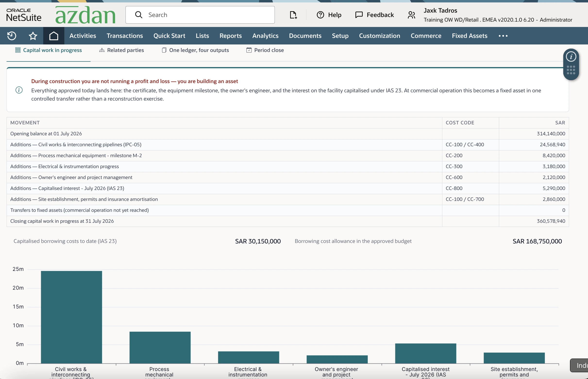Select the Opening balance at 01 July 2026 row
This screenshot has height=379, width=588.
pyautogui.click(x=287, y=134)
